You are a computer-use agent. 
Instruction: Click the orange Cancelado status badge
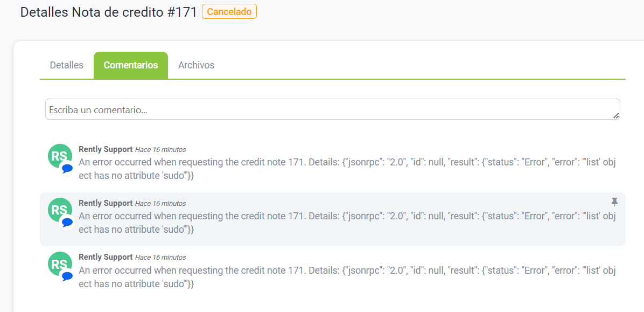(229, 12)
